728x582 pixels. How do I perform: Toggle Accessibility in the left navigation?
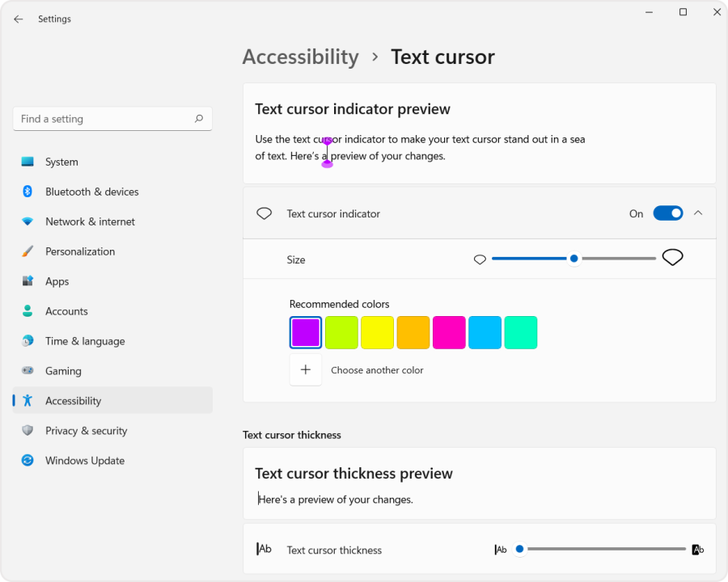point(73,400)
